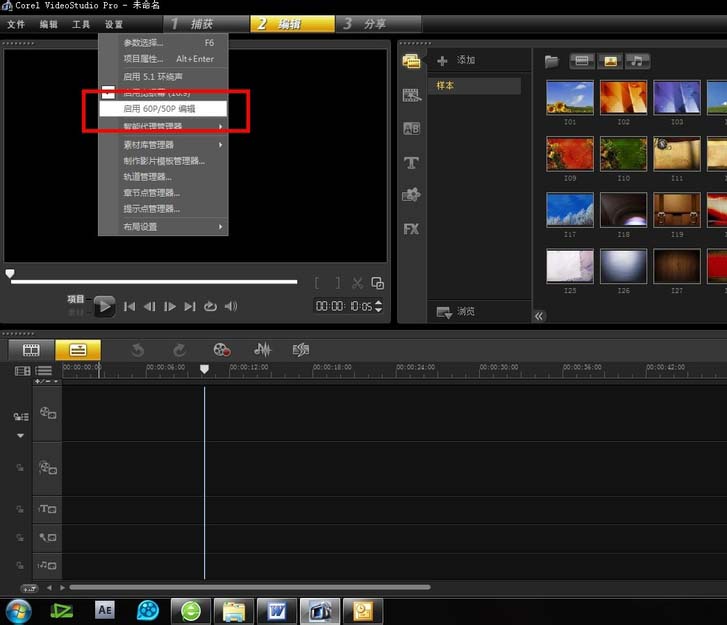The image size is (727, 625).
Task: Click the Add folder button
Action: pos(456,60)
